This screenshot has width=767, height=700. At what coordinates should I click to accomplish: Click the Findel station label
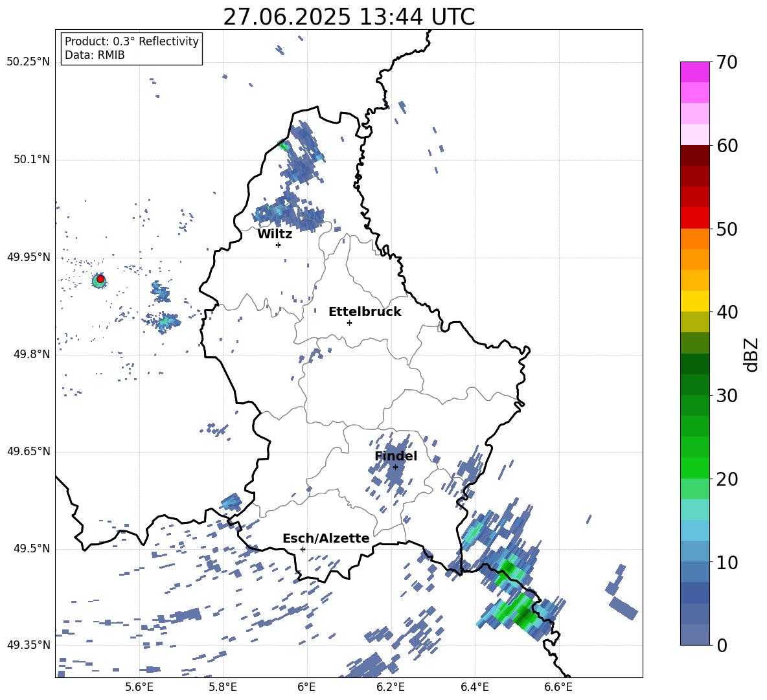(396, 456)
